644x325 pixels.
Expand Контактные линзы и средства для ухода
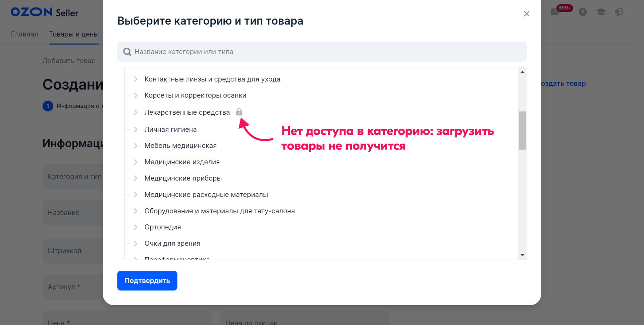(136, 79)
